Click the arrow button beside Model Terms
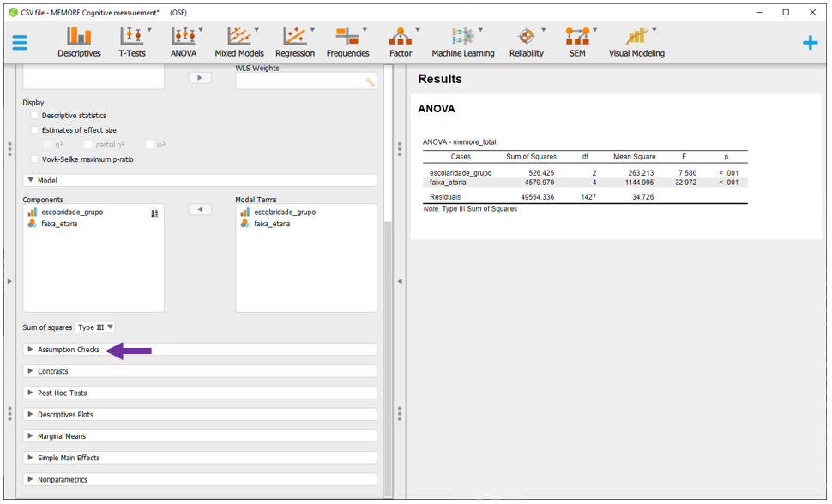 pos(199,210)
